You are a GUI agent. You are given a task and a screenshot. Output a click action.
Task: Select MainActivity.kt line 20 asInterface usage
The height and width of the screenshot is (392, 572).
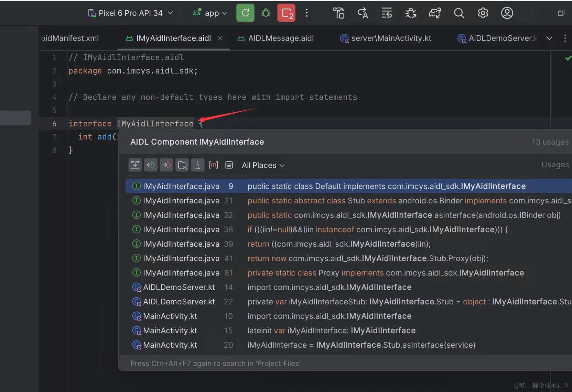pos(348,345)
